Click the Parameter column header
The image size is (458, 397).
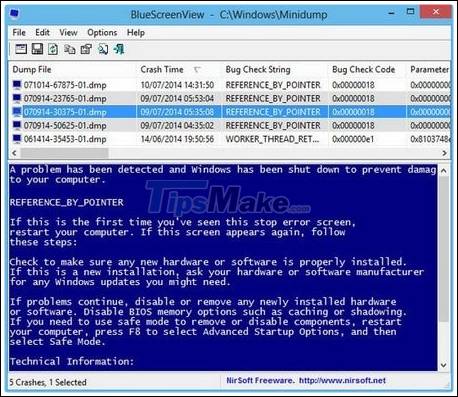[x=429, y=70]
